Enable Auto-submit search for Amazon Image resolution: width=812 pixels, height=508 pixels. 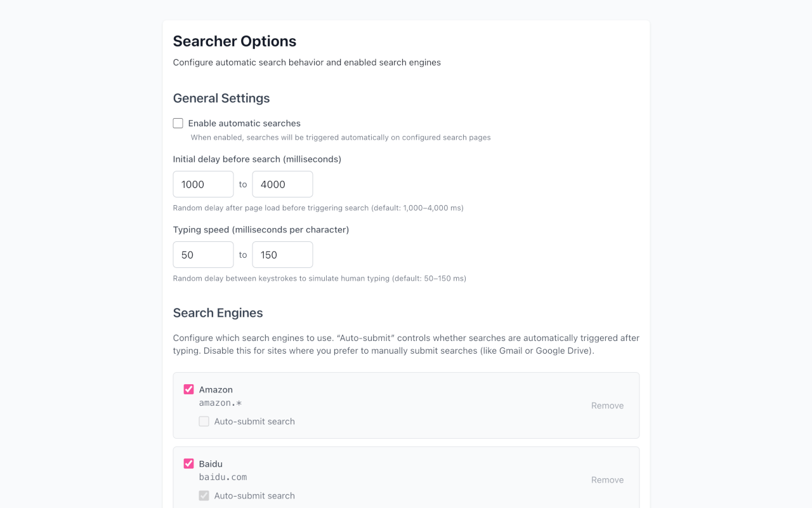(204, 421)
